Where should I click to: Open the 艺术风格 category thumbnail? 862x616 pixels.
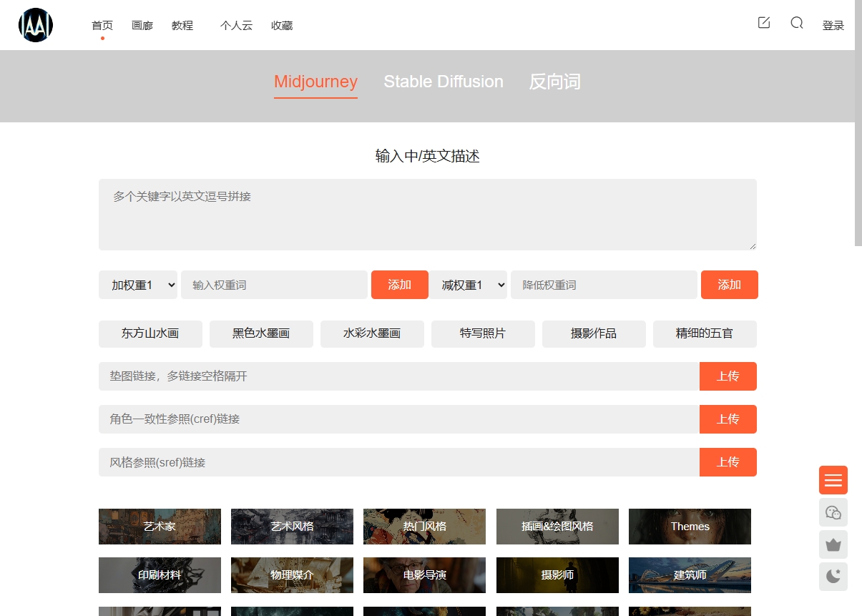click(x=292, y=527)
